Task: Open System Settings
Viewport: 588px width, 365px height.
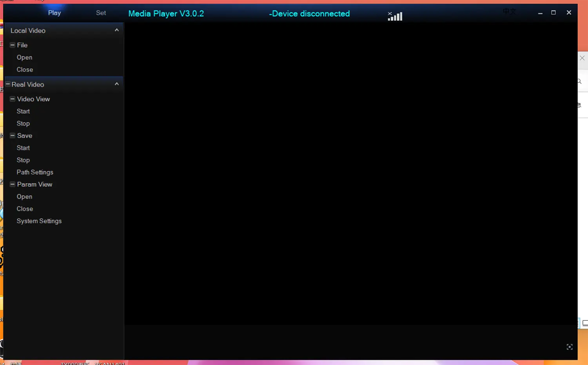Action: [39, 221]
